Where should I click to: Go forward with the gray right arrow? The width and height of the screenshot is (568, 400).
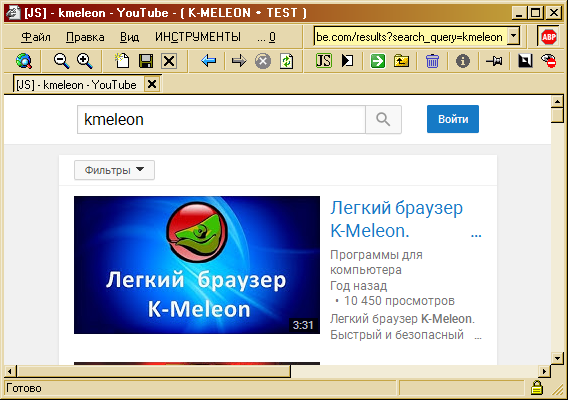click(x=239, y=61)
